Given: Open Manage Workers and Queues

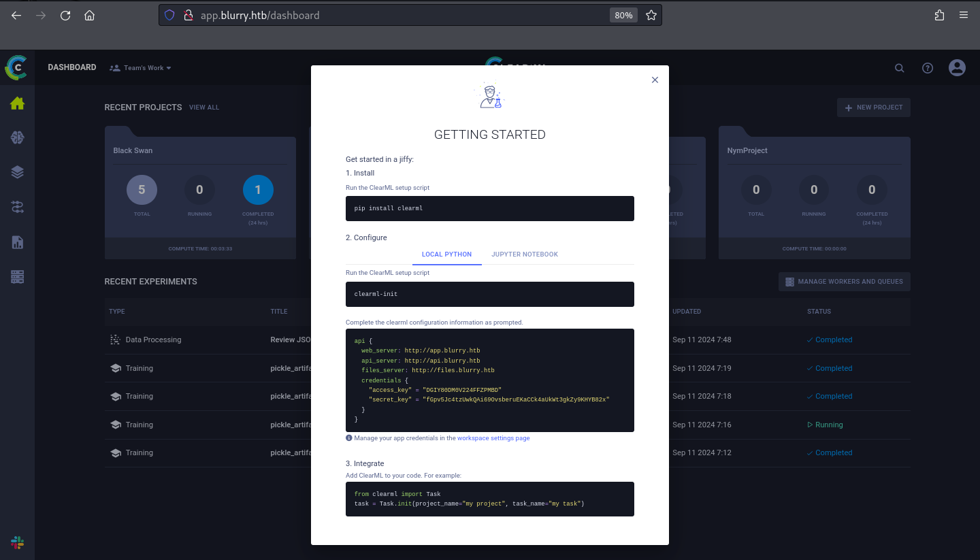Looking at the screenshot, I should coord(845,282).
